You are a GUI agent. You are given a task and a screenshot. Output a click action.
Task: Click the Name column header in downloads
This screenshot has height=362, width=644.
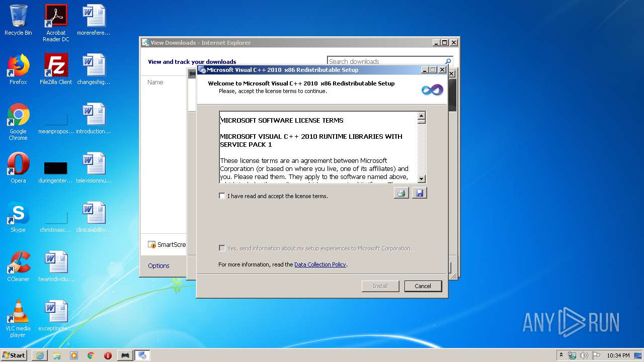tap(155, 82)
